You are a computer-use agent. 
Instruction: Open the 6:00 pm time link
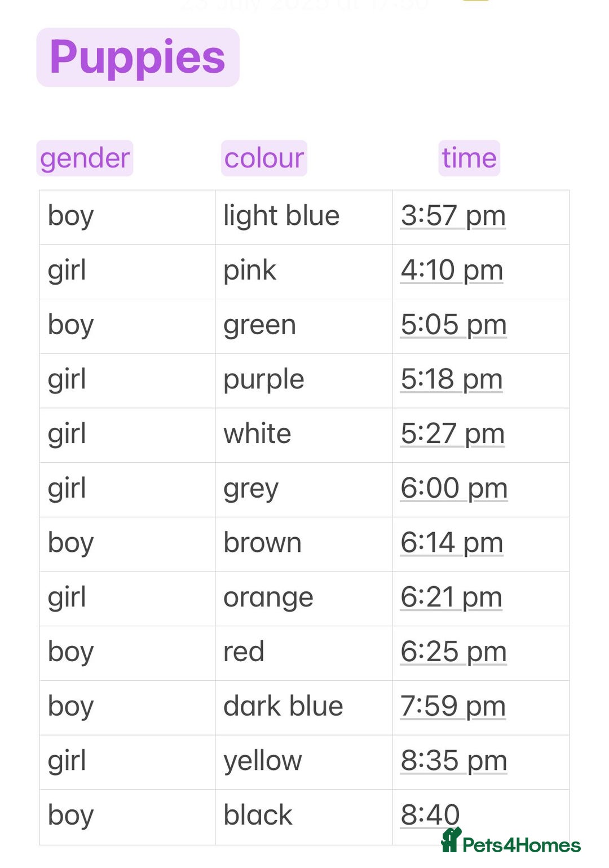[454, 489]
